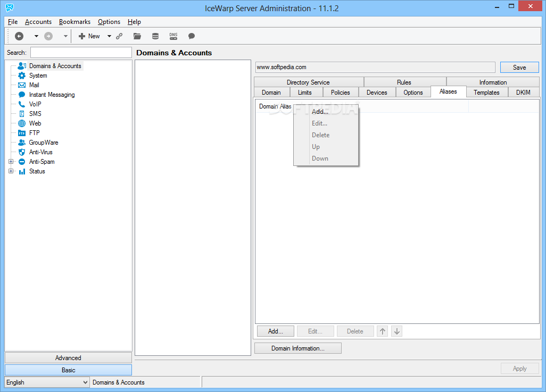Open the Accounts menu
This screenshot has height=392, width=546.
click(38, 22)
